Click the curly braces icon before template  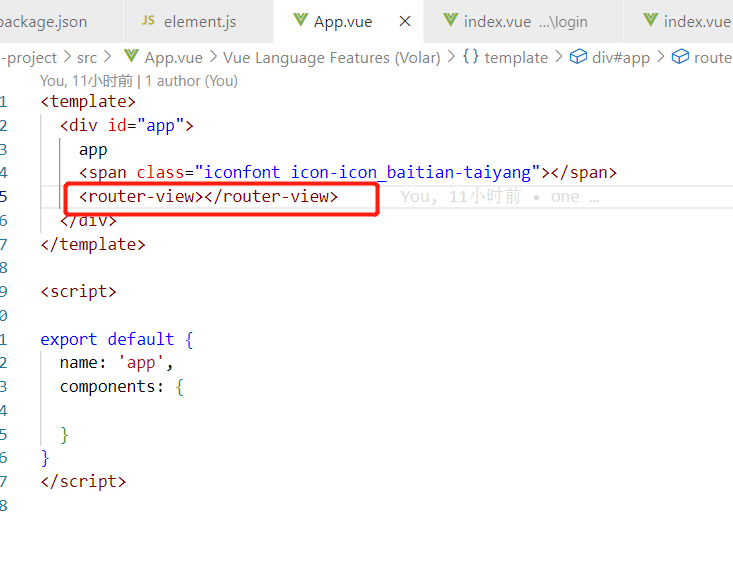[471, 57]
